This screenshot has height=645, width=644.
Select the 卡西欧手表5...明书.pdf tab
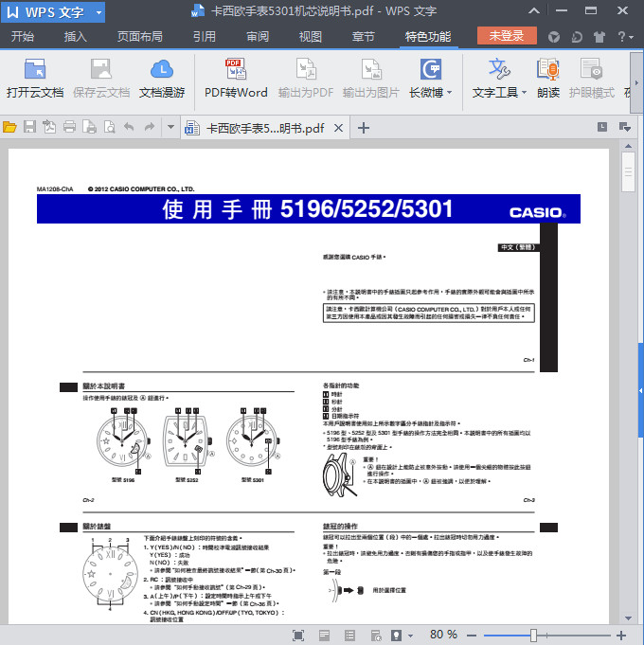tap(265, 129)
